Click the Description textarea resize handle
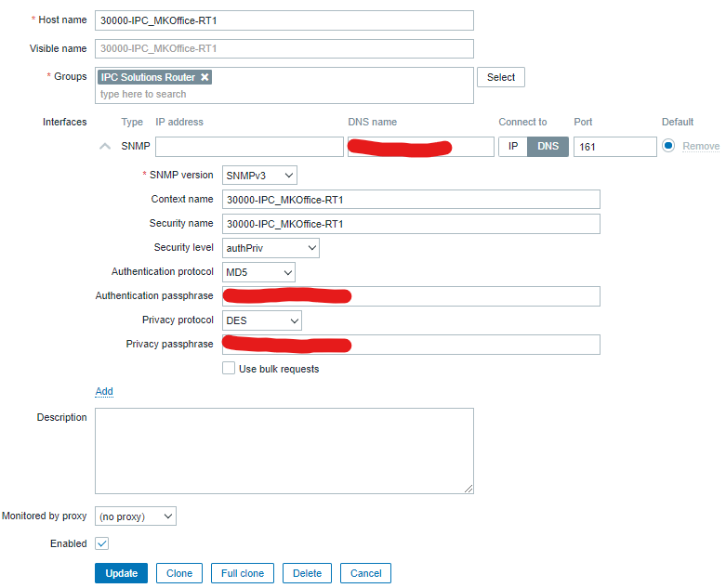 pyautogui.click(x=469, y=489)
